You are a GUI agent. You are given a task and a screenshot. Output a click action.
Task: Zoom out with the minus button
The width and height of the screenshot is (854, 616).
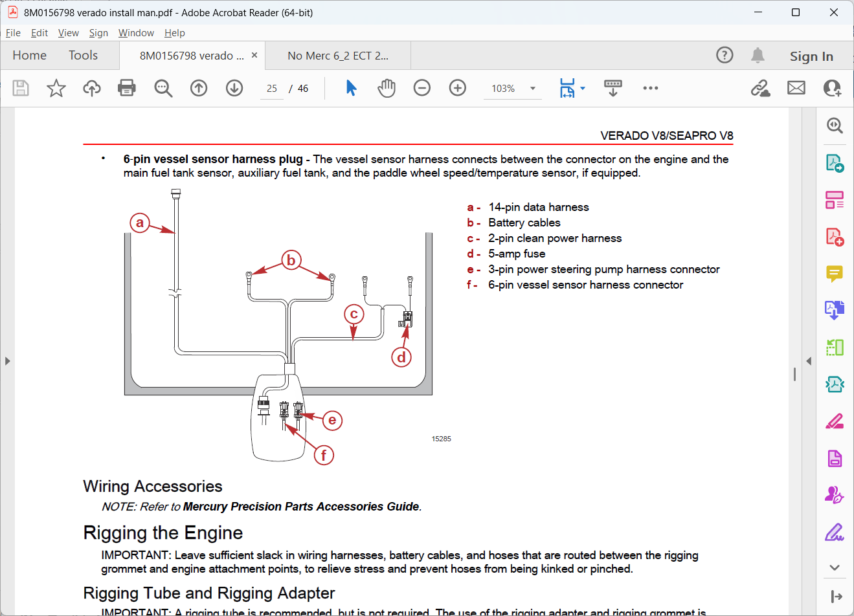[x=422, y=88]
